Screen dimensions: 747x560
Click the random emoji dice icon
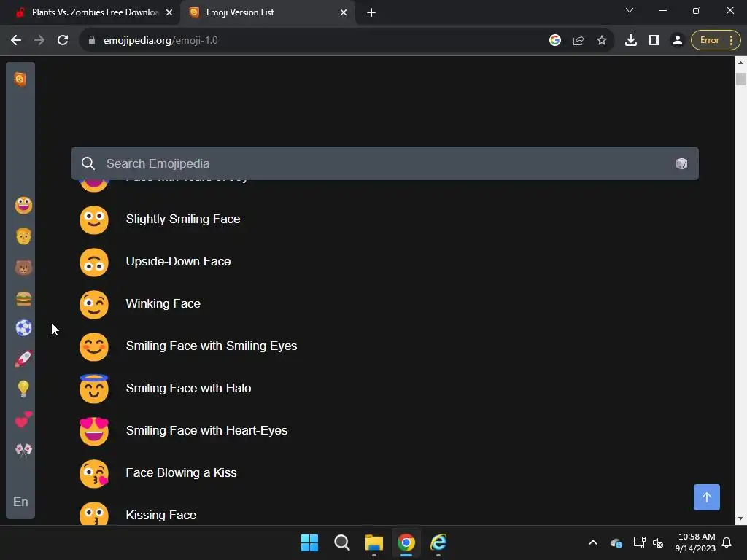(x=681, y=164)
